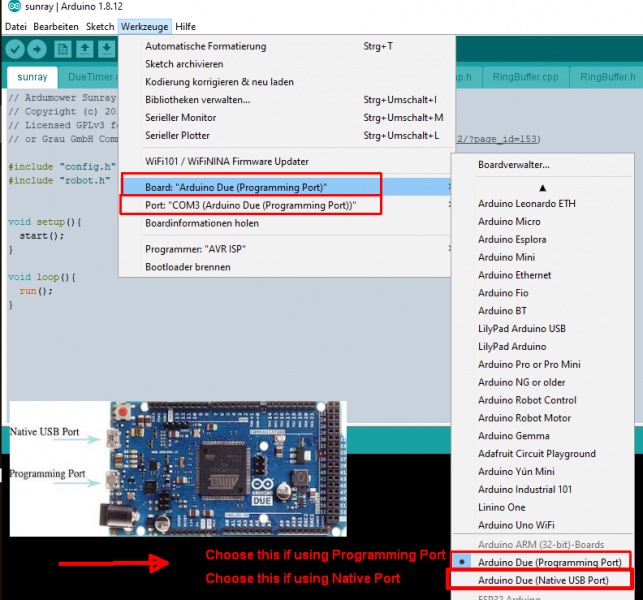Screen dimensions: 643x600
Task: Select Arduino Micro board
Action: pyautogui.click(x=543, y=221)
